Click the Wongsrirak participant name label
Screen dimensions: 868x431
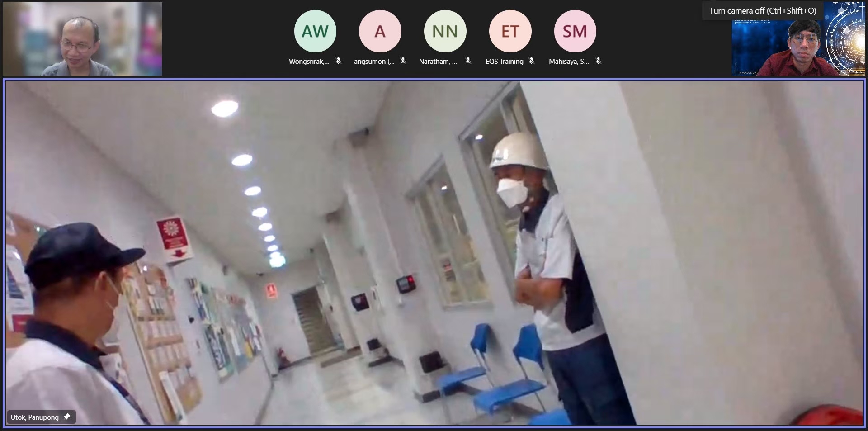point(309,62)
